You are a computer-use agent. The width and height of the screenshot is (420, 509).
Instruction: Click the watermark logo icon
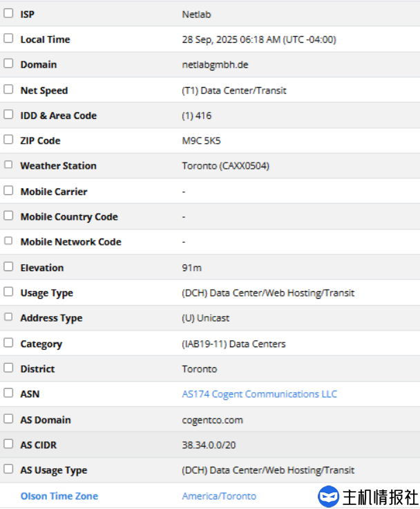click(329, 497)
